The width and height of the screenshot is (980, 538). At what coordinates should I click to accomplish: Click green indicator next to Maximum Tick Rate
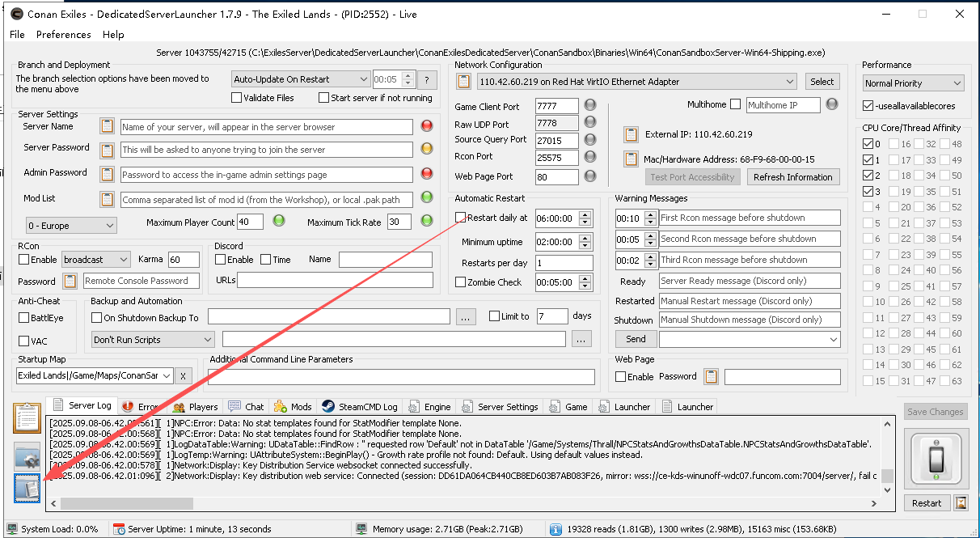428,221
